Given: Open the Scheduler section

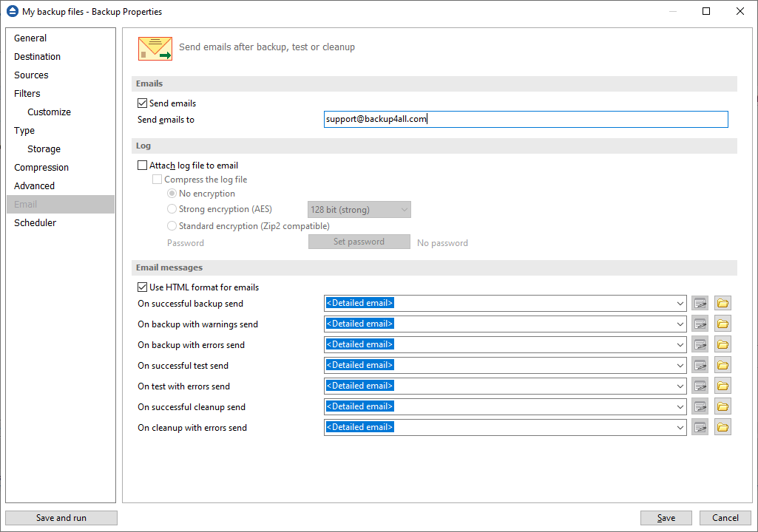Looking at the screenshot, I should click(x=35, y=222).
